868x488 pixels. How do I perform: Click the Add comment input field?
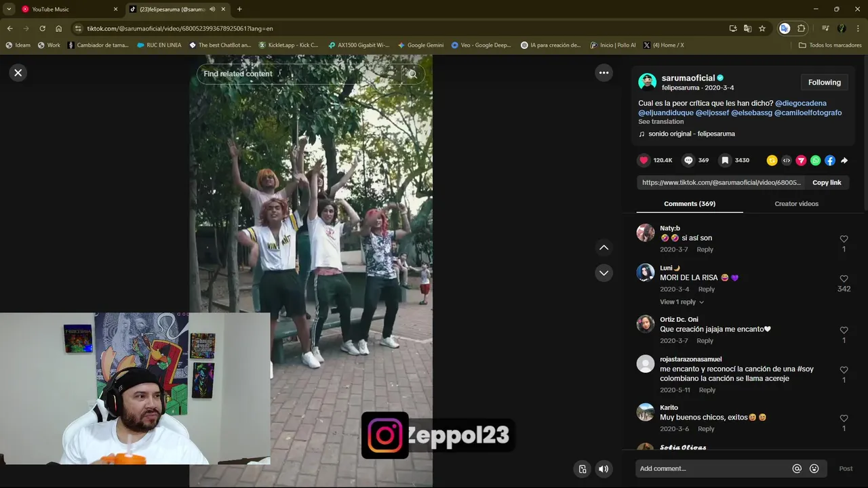tap(712, 468)
